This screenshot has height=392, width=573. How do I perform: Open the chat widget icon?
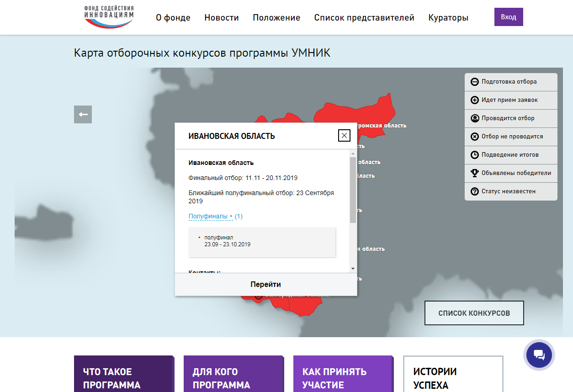[x=539, y=355]
